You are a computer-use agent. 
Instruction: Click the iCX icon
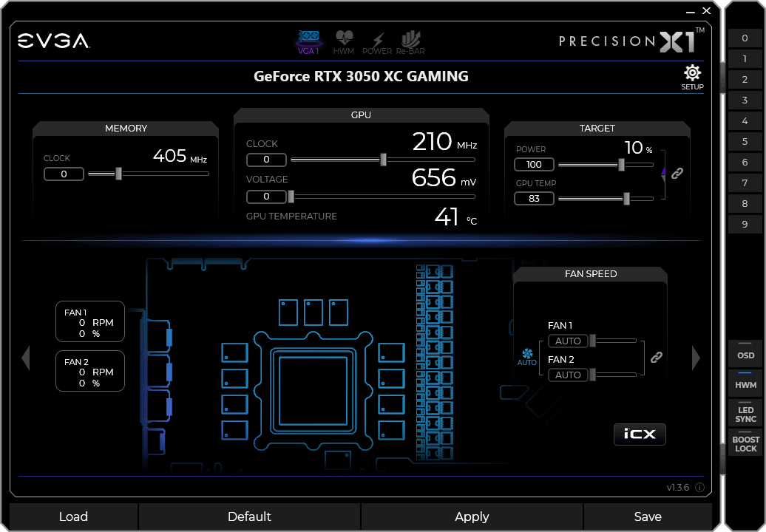(640, 434)
